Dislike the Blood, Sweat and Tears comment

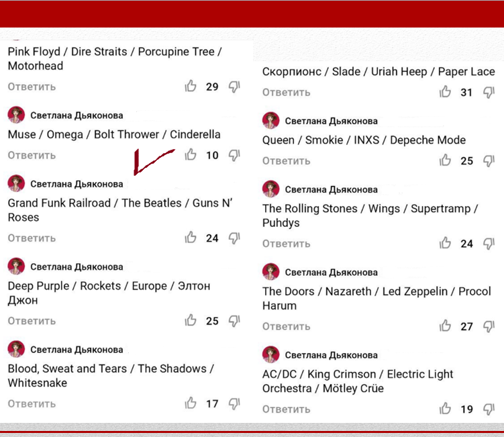(234, 403)
